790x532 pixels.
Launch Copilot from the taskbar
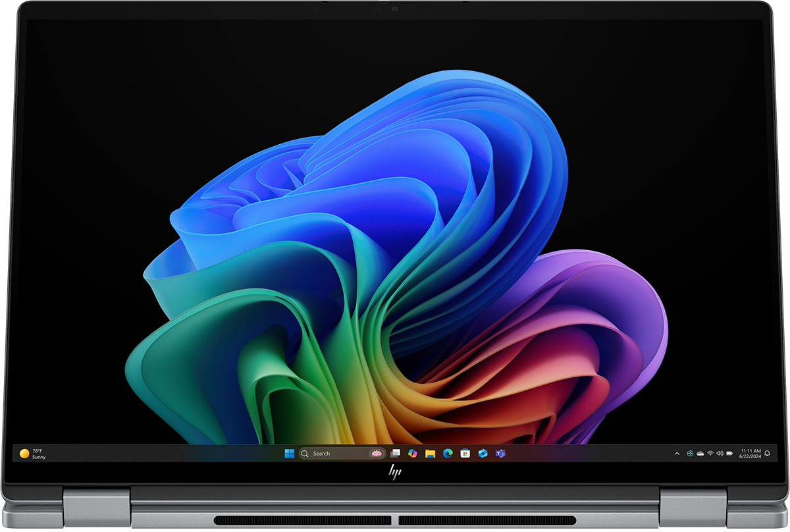413,453
